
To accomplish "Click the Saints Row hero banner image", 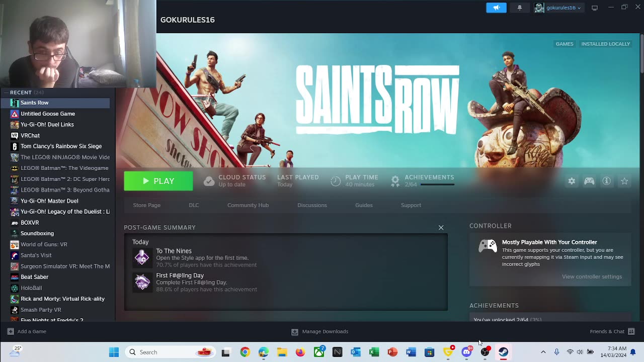I will pos(377,101).
